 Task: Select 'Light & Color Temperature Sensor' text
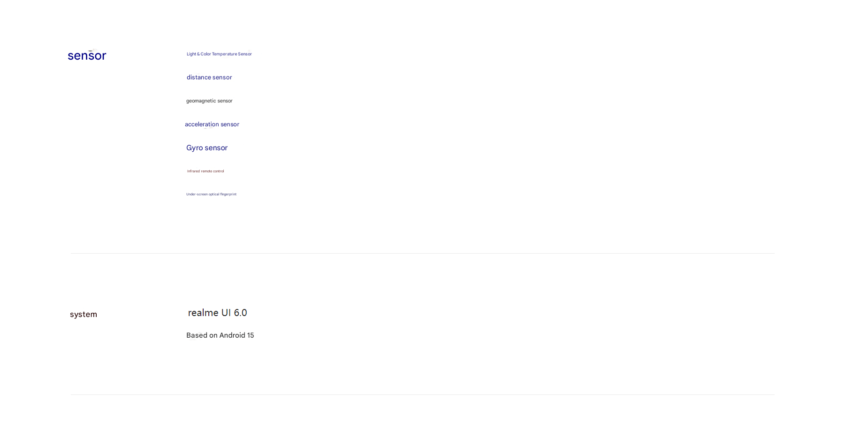pyautogui.click(x=219, y=54)
